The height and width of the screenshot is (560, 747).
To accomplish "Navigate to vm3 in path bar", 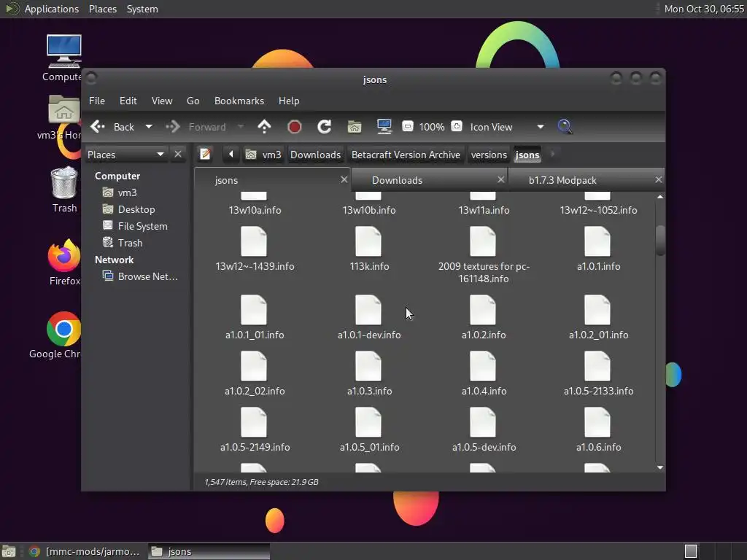I will click(263, 155).
